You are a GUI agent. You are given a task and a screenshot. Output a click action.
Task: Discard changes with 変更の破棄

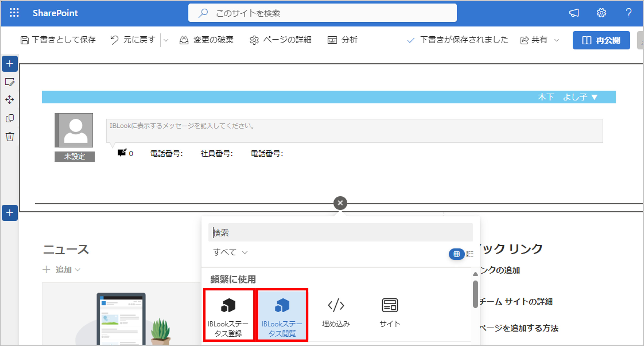pyautogui.click(x=206, y=40)
